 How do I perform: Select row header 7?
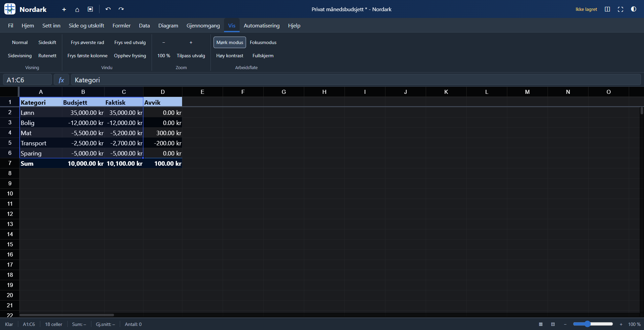(10, 163)
